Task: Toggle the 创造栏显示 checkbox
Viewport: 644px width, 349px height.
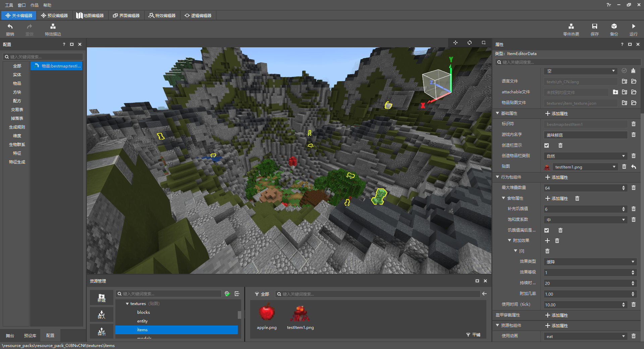Action: (x=547, y=145)
